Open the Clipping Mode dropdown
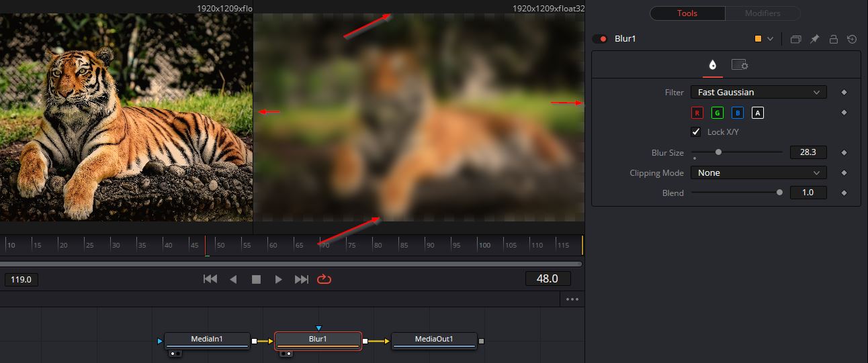Image resolution: width=868 pixels, height=363 pixels. (758, 172)
